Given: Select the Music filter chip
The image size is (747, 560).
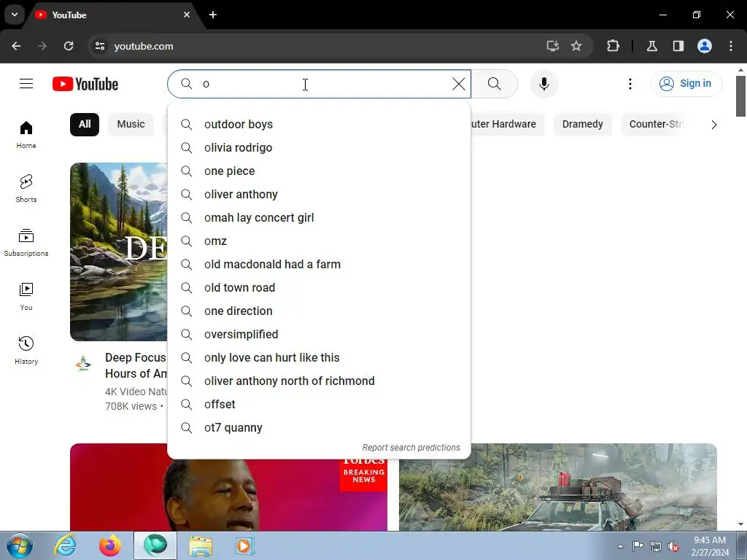Looking at the screenshot, I should point(131,124).
